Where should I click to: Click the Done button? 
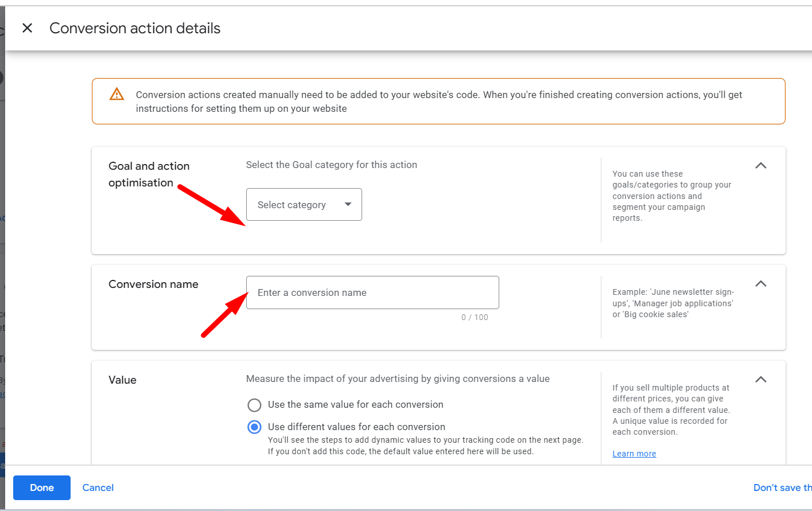(42, 487)
